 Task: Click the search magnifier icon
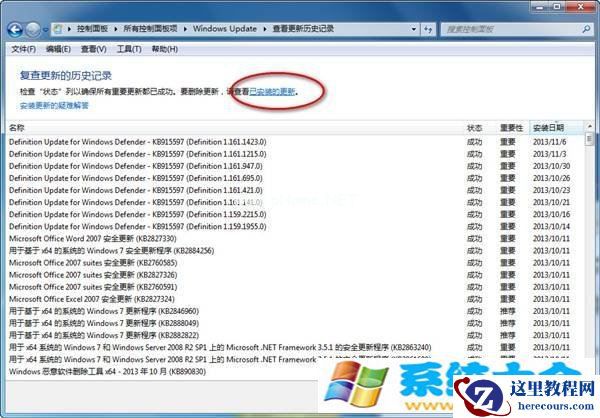pyautogui.click(x=586, y=29)
